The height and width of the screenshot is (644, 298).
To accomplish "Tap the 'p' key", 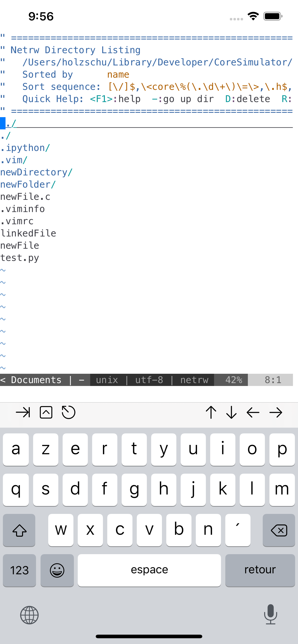I will [x=282, y=449].
